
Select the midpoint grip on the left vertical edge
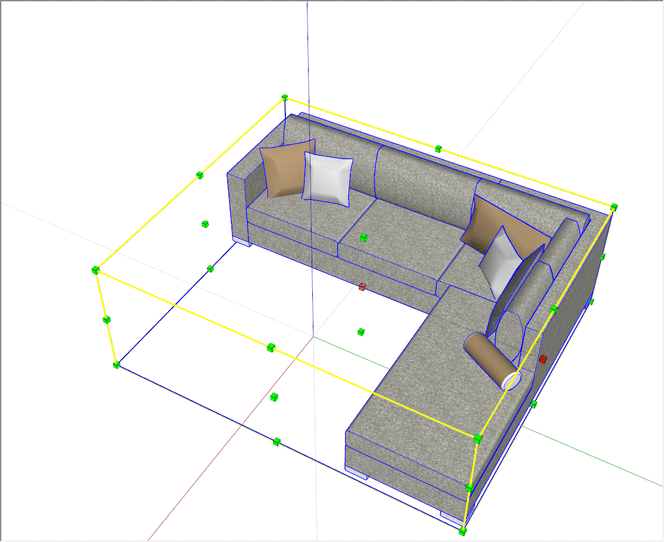point(106,319)
